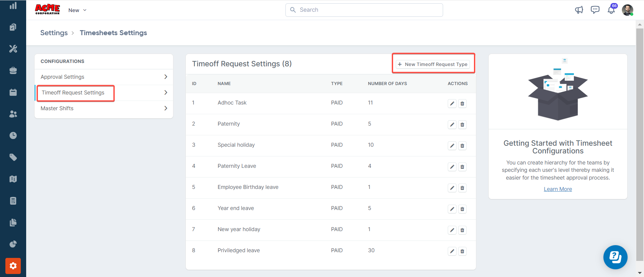Click New Timeoff Request Type button
Screen dimensions: 644x277
click(x=433, y=64)
